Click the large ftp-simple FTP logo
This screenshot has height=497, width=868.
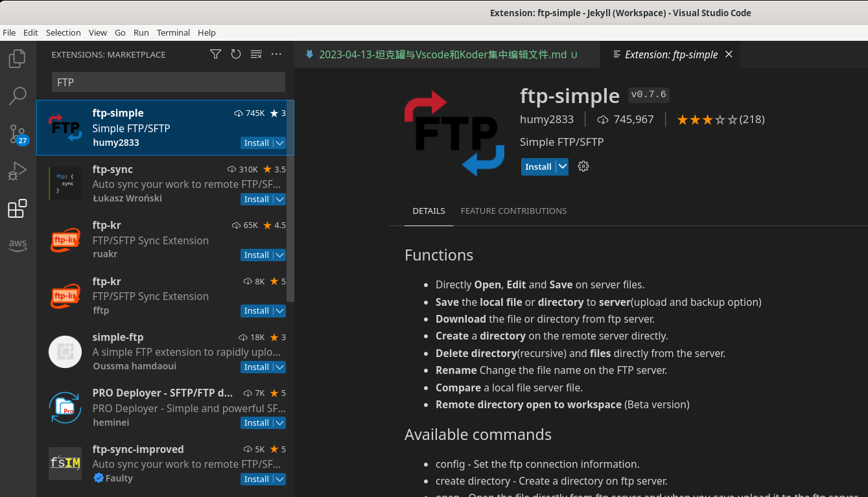(x=454, y=133)
